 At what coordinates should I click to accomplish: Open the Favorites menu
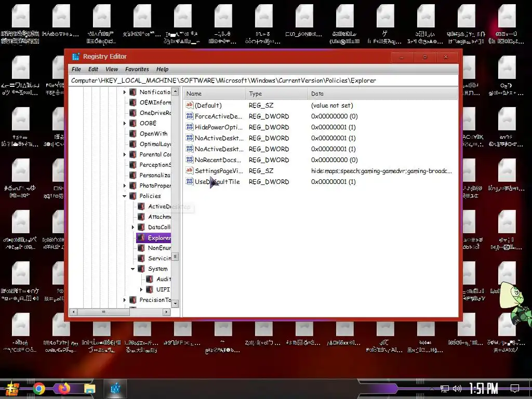coord(137,69)
